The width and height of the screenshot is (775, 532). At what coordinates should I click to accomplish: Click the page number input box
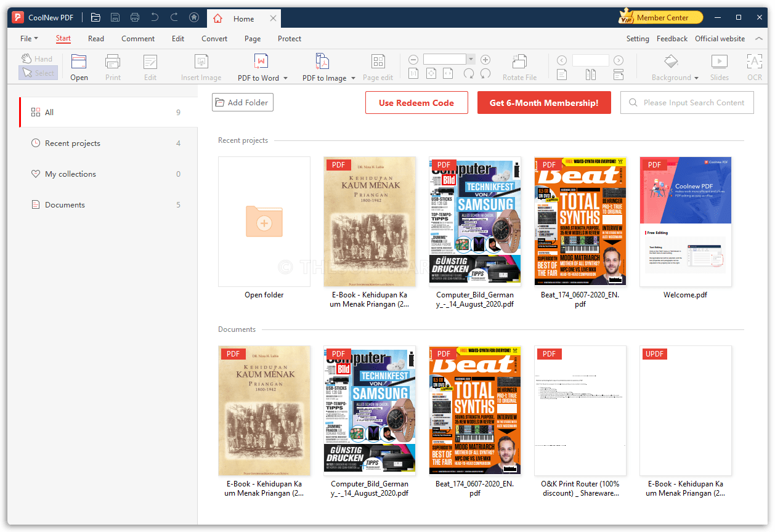click(x=590, y=60)
